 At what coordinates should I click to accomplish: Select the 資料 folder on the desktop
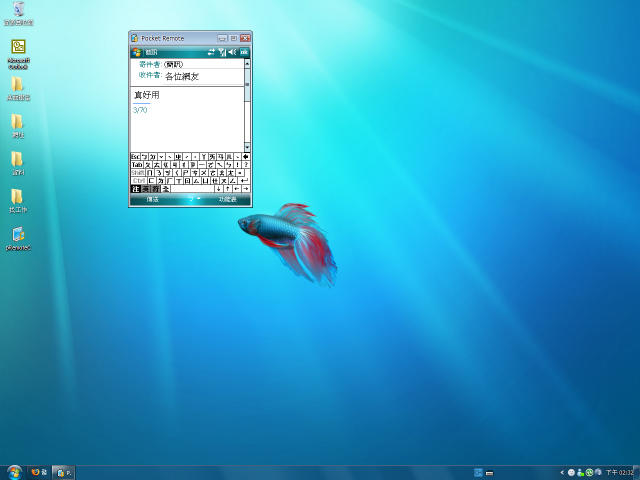pos(17,163)
